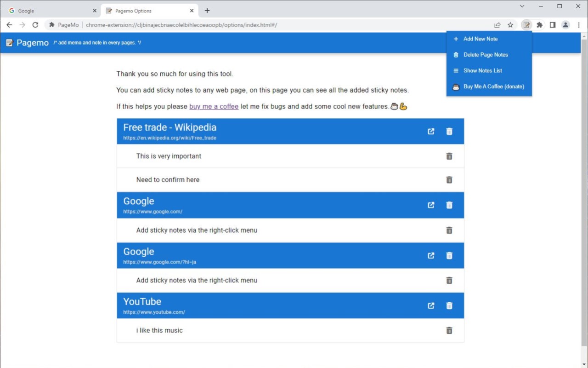This screenshot has width=588, height=368.
Task: Click the YouTube section heading
Action: coord(142,302)
